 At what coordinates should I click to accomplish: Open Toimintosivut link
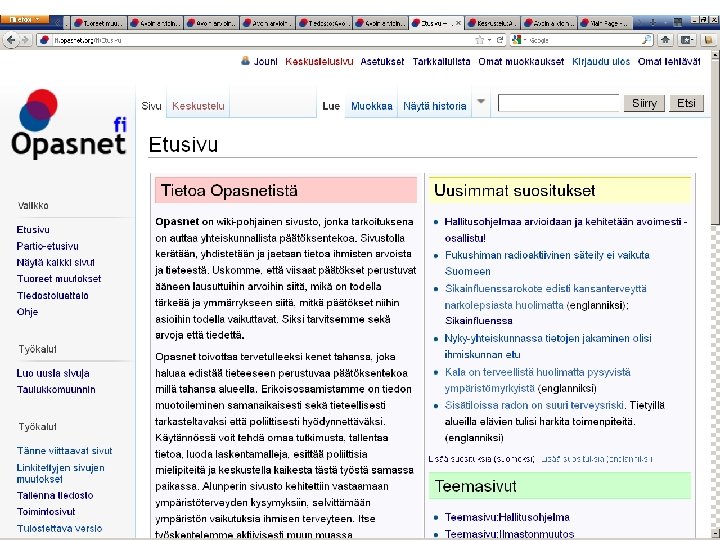tap(46, 512)
